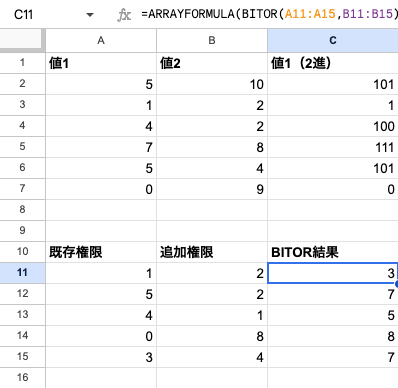The image size is (398, 388).
Task: Select row 12 header
Action: point(22,294)
